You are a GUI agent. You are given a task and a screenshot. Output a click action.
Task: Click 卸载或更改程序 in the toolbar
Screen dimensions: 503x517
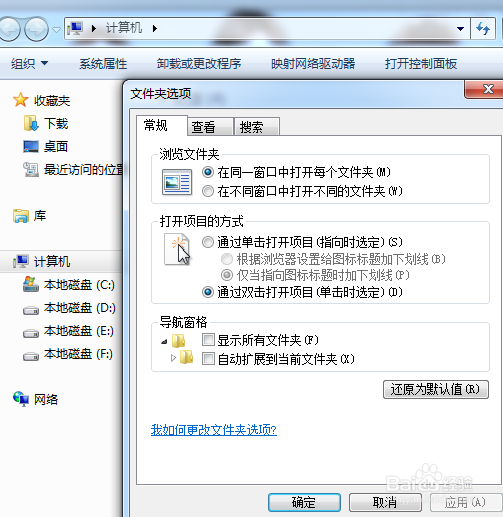pyautogui.click(x=199, y=63)
